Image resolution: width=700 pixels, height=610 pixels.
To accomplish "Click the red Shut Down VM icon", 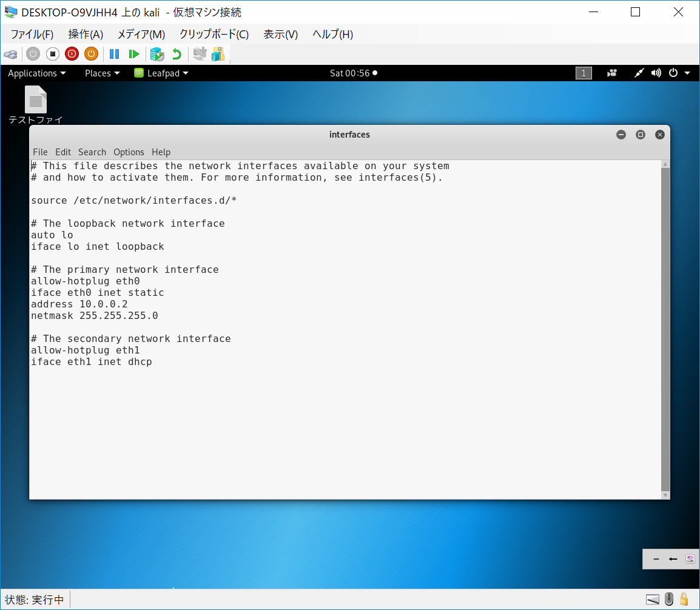I will tap(72, 54).
